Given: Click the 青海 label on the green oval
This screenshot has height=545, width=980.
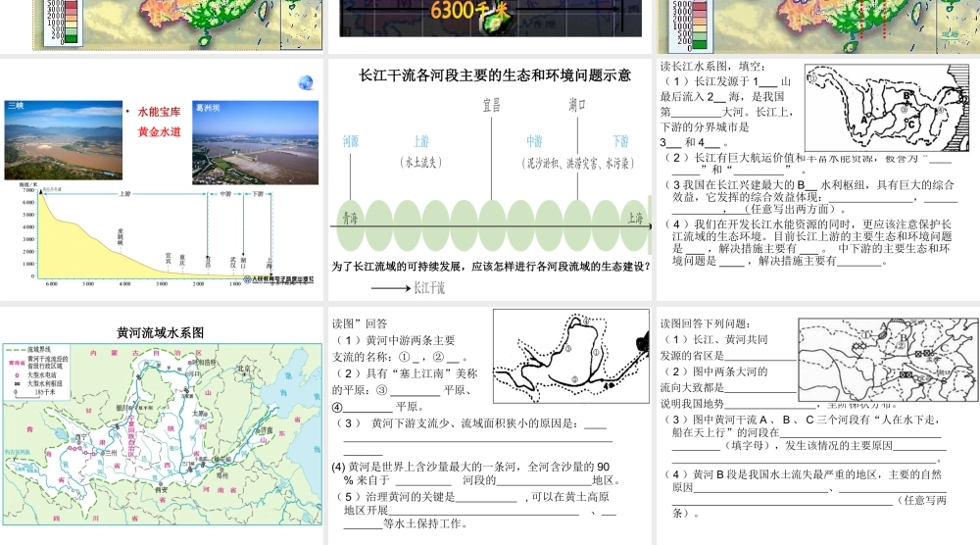Looking at the screenshot, I should pos(350,219).
